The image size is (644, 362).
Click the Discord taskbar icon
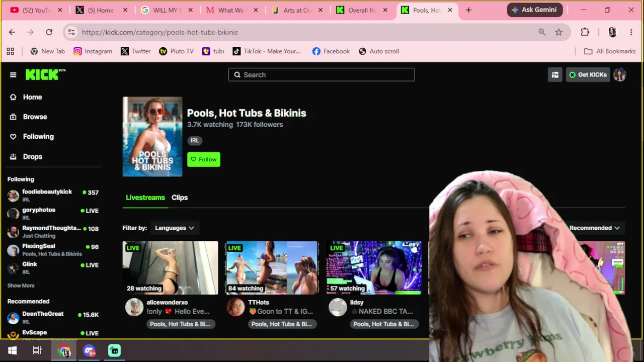[89, 350]
